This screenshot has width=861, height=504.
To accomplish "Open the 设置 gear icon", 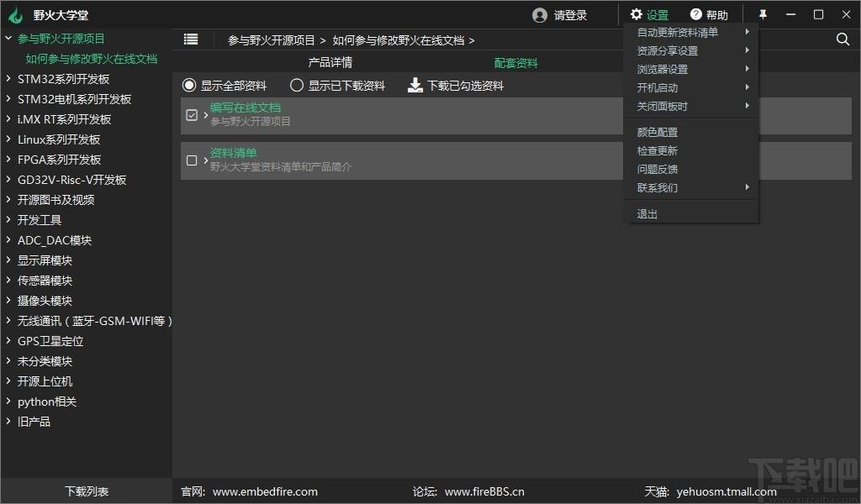I will coord(637,14).
